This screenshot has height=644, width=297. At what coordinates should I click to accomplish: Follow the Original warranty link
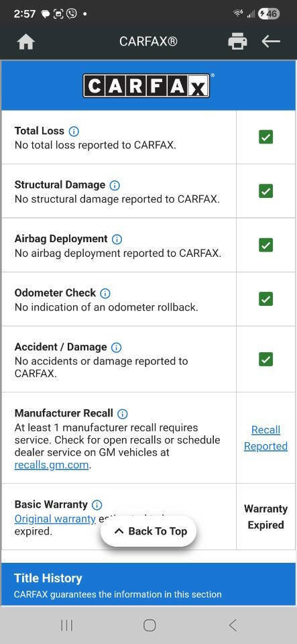[x=55, y=519]
